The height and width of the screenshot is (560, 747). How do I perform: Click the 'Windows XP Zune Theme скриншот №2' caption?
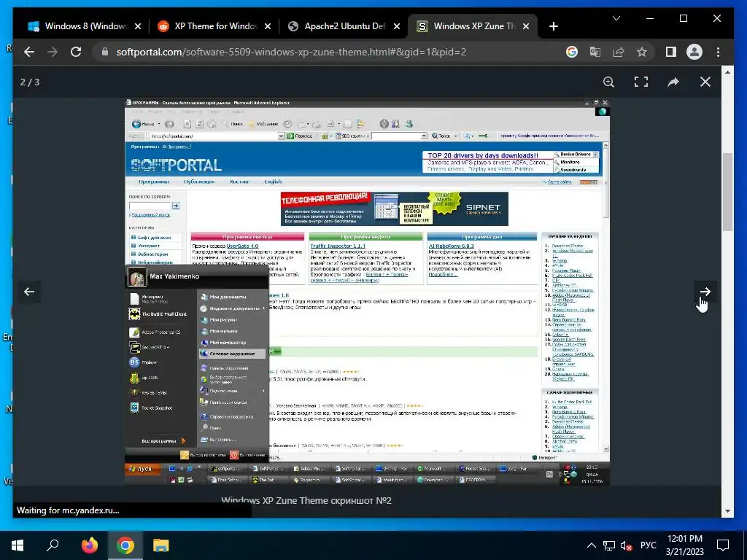coord(306,500)
